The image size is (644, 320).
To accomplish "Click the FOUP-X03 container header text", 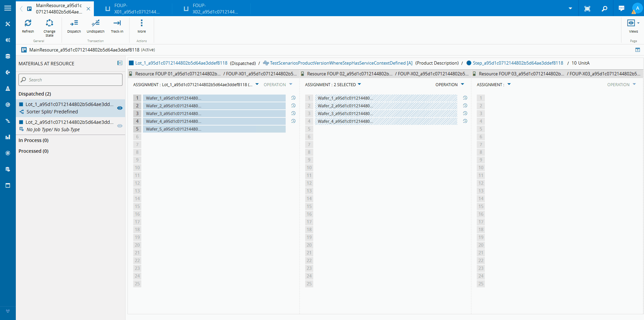I will coord(605,74).
